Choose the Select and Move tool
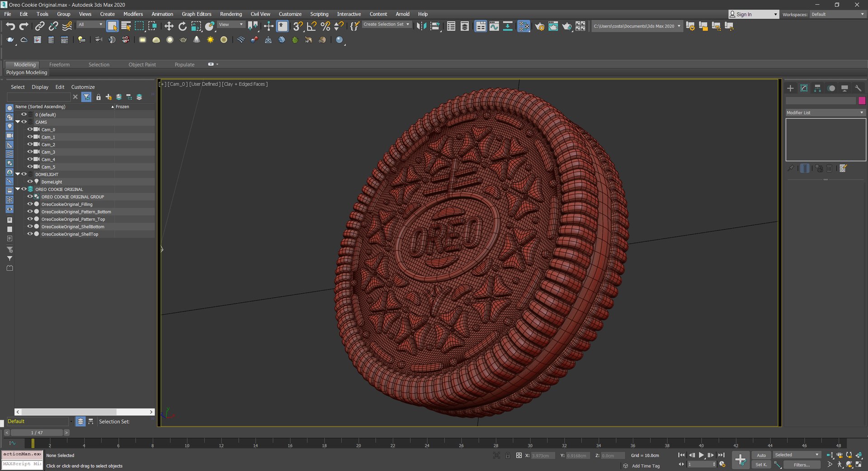Screen dimensions: 868x471 pyautogui.click(x=169, y=26)
